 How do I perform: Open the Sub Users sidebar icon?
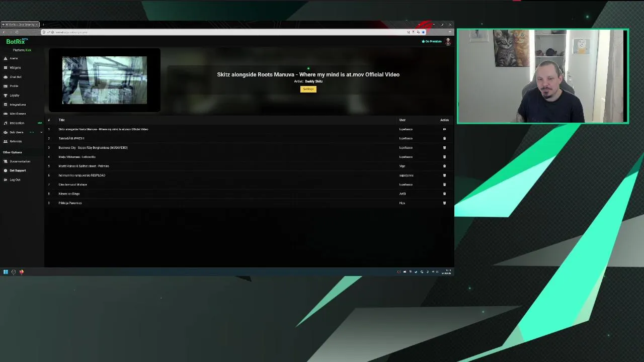pos(6,132)
